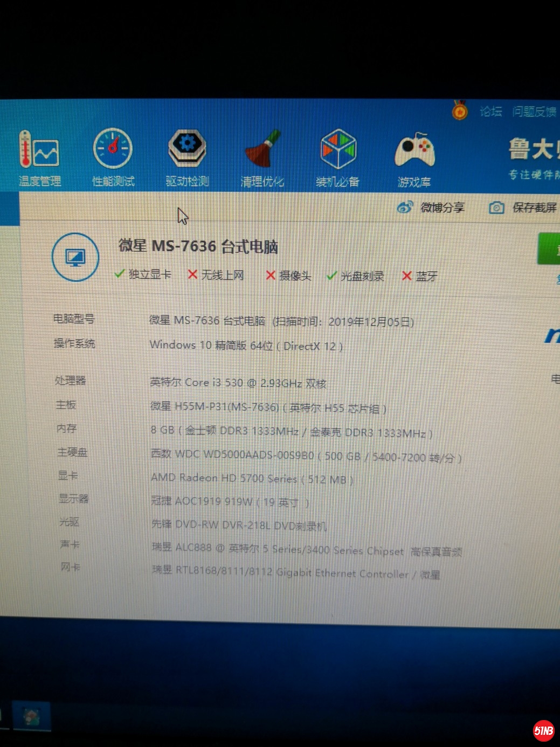Click the 无线上网 red X indicator
Screen dimensions: 560x747
point(192,275)
